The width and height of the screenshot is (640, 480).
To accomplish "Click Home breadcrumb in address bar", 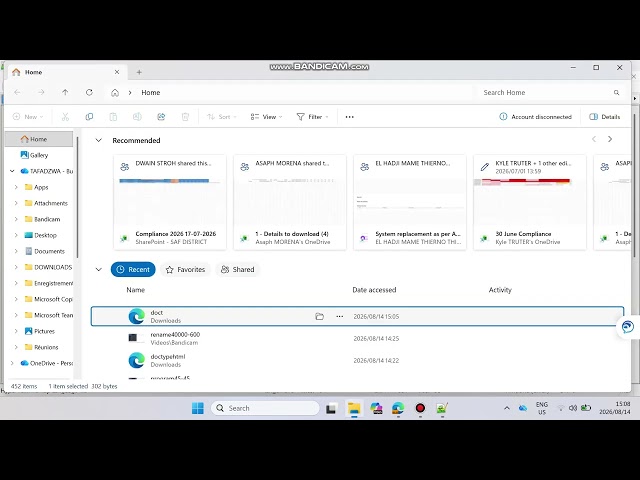I will 151,93.
